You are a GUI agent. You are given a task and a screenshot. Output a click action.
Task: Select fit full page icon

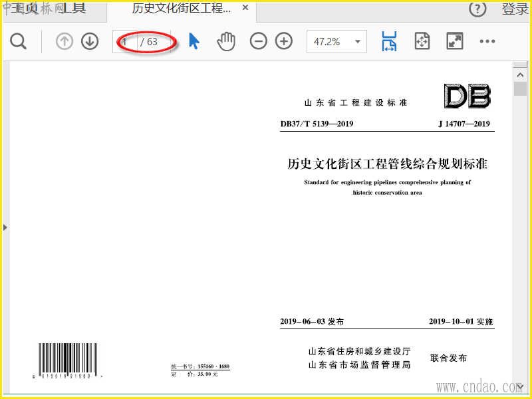(422, 41)
